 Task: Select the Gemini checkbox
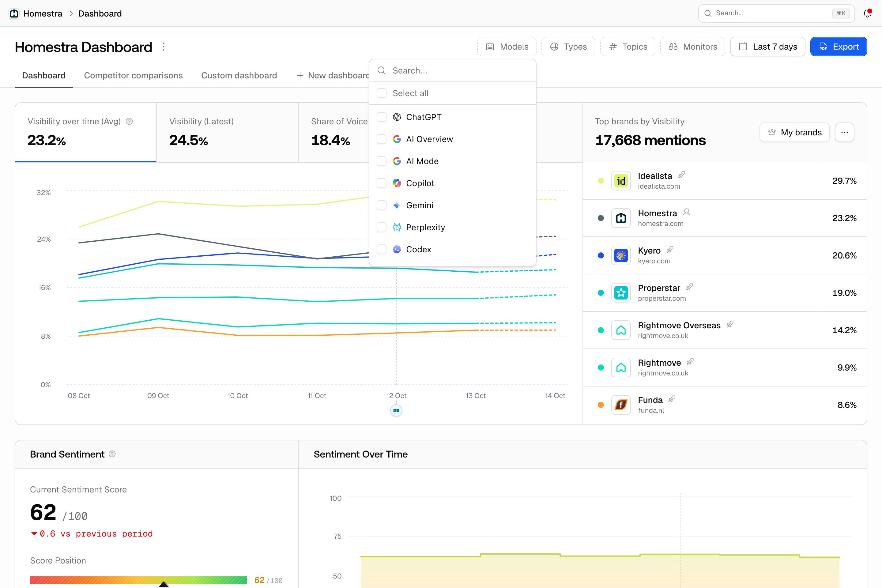(381, 205)
